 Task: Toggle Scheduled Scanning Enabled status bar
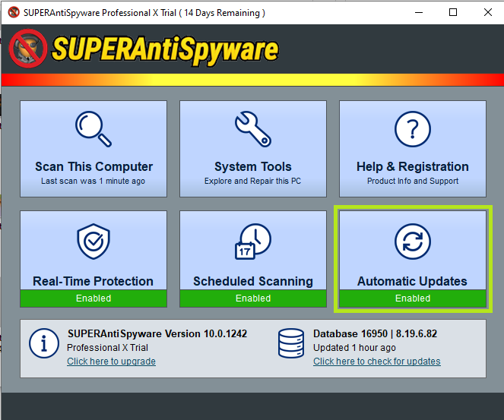click(x=253, y=298)
